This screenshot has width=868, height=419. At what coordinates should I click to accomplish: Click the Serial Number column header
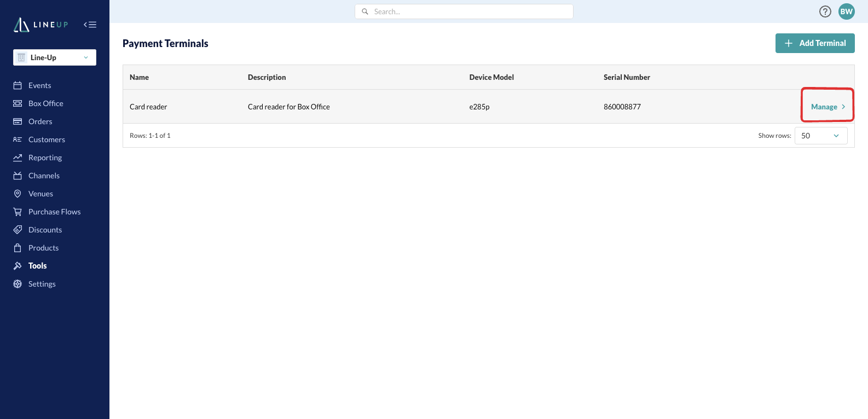627,77
